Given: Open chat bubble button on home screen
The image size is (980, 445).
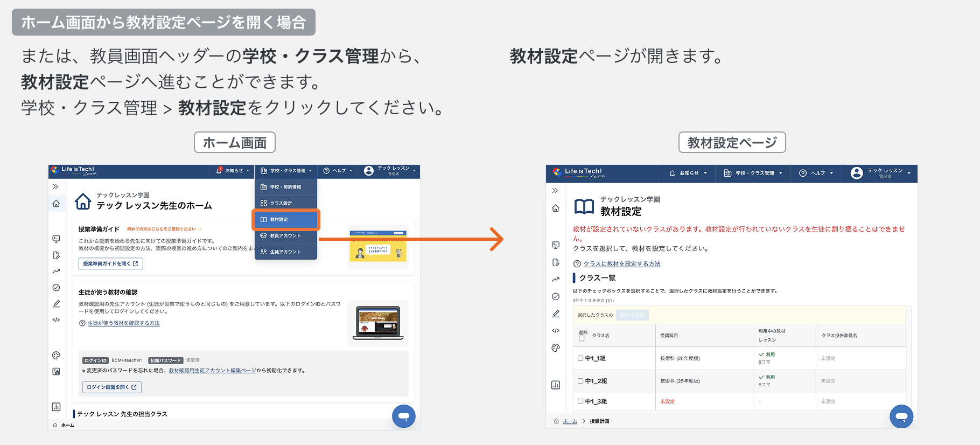Looking at the screenshot, I should click(404, 416).
